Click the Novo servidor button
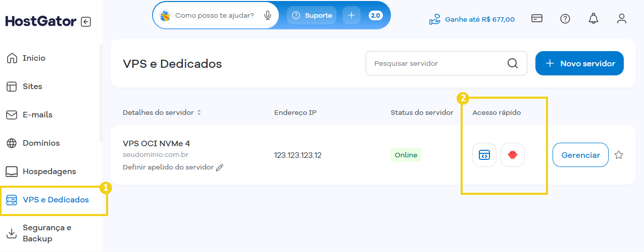Screen dimensions: 644x252 tap(579, 63)
